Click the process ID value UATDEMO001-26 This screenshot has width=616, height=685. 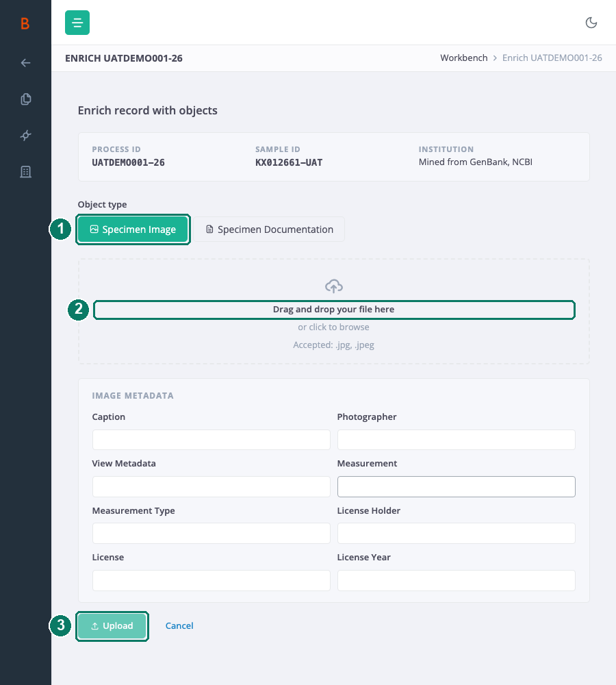(129, 162)
